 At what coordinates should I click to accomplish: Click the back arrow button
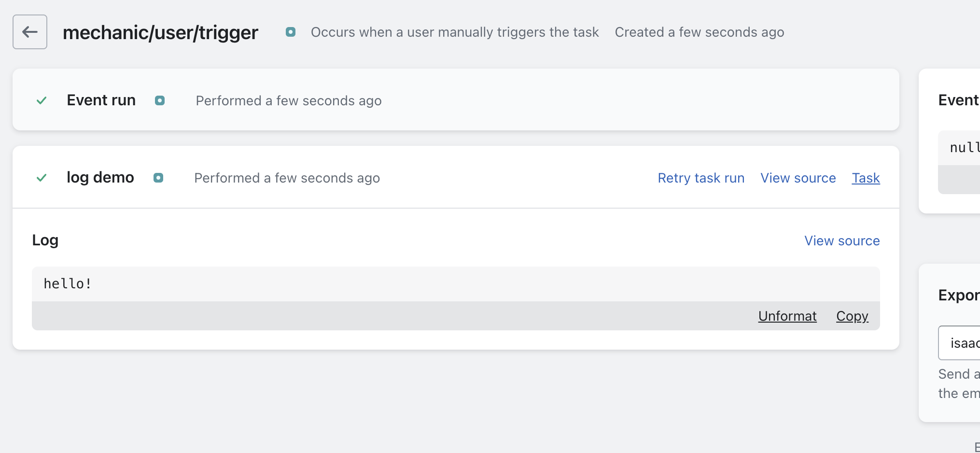(30, 32)
